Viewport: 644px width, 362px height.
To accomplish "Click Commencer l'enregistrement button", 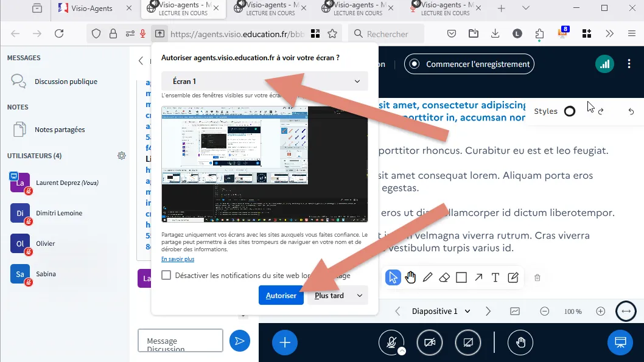I will [469, 64].
